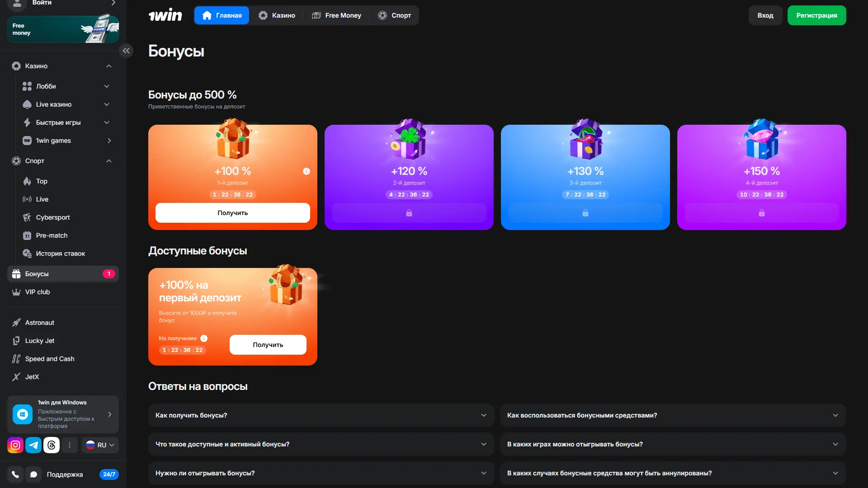868x488 pixels.
Task: Collapse the Спорт sidebar section
Action: (109, 161)
